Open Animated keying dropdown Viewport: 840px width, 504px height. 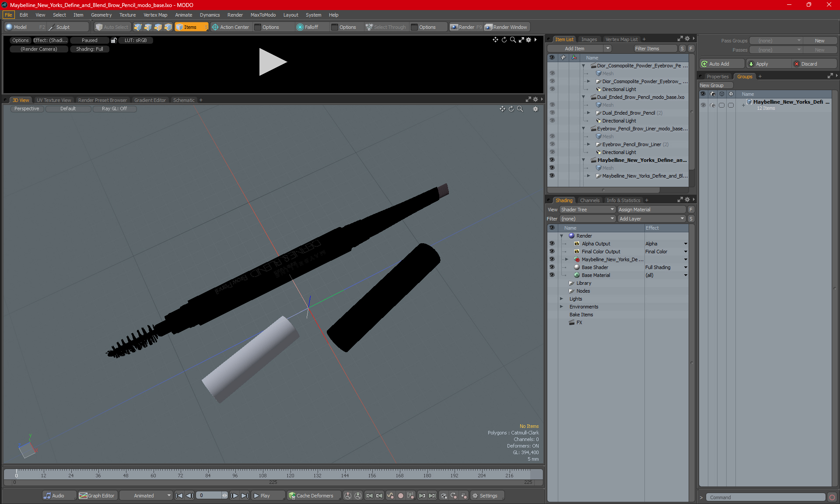[x=146, y=496]
